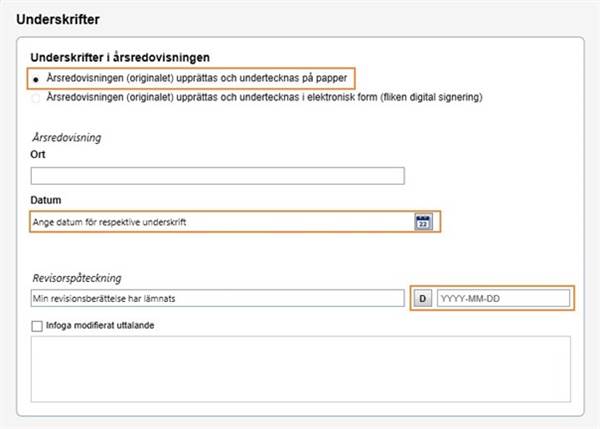Screen dimensions: 600x429
Task: Click the 'Min revisionsberättelse har lämnats' field
Action: (217, 298)
